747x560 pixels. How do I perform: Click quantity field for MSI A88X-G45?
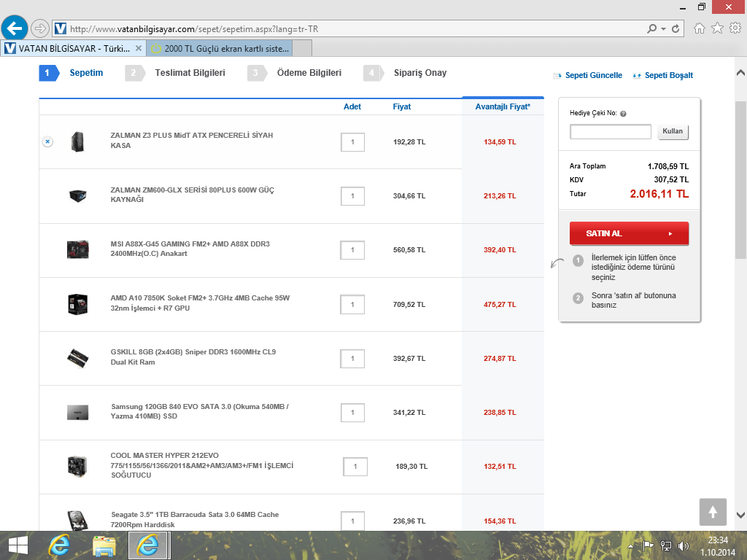point(352,250)
